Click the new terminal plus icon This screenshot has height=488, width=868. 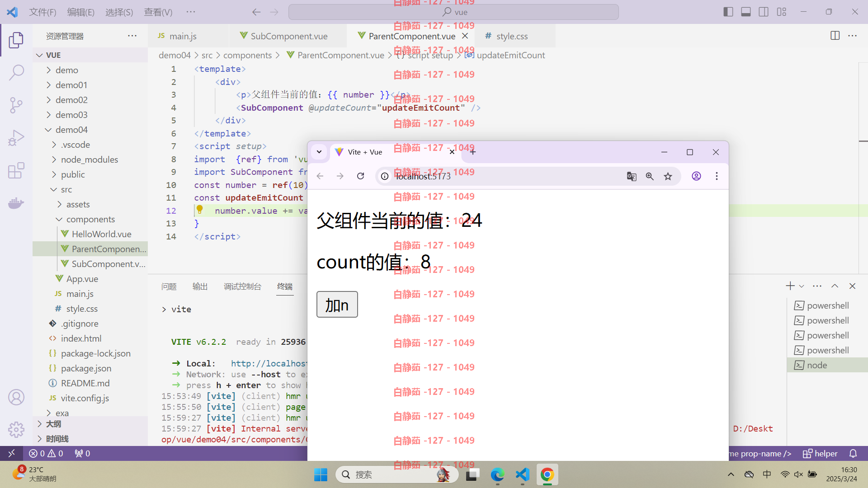coord(790,286)
